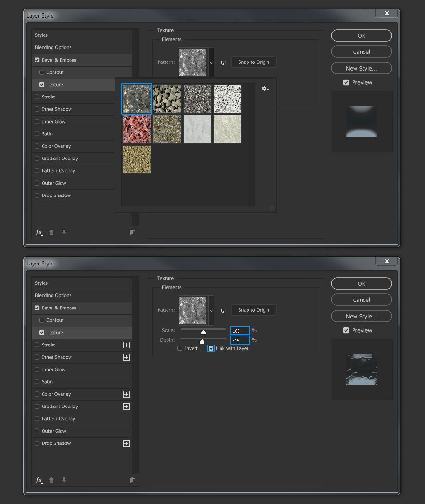This screenshot has width=425, height=504.
Task: Click current pattern swatch in bottom dialog
Action: click(193, 310)
